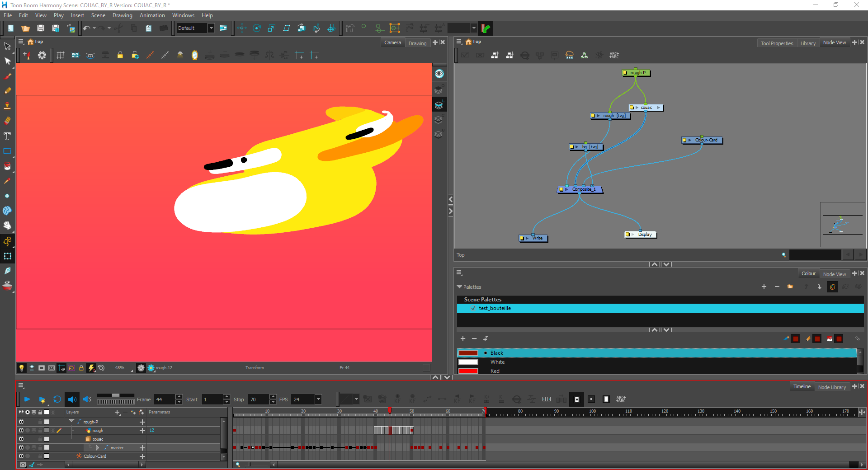
Task: Click the Play button in Timeline
Action: 27,399
